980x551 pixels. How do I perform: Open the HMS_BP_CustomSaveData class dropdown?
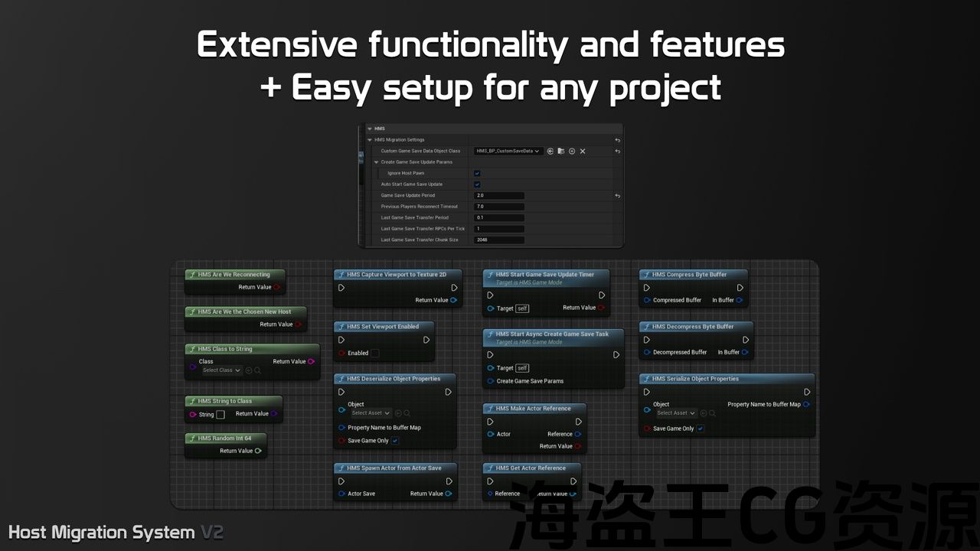pos(508,152)
